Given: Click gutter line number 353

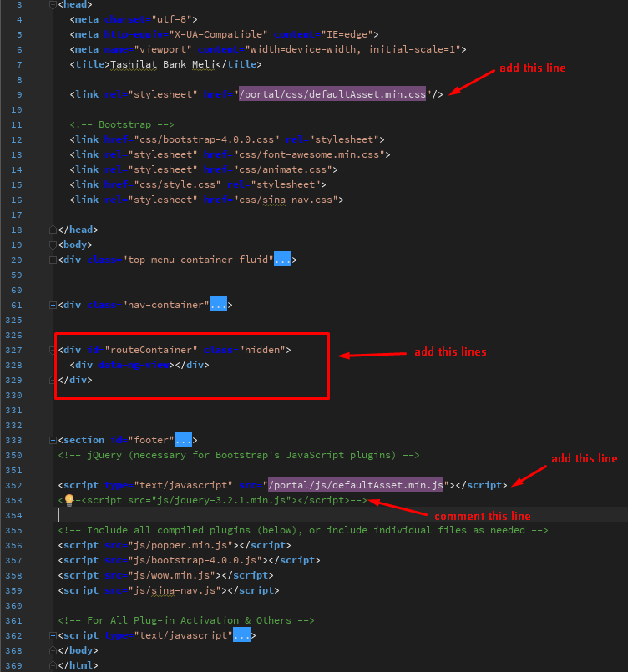Looking at the screenshot, I should pos(13,501).
